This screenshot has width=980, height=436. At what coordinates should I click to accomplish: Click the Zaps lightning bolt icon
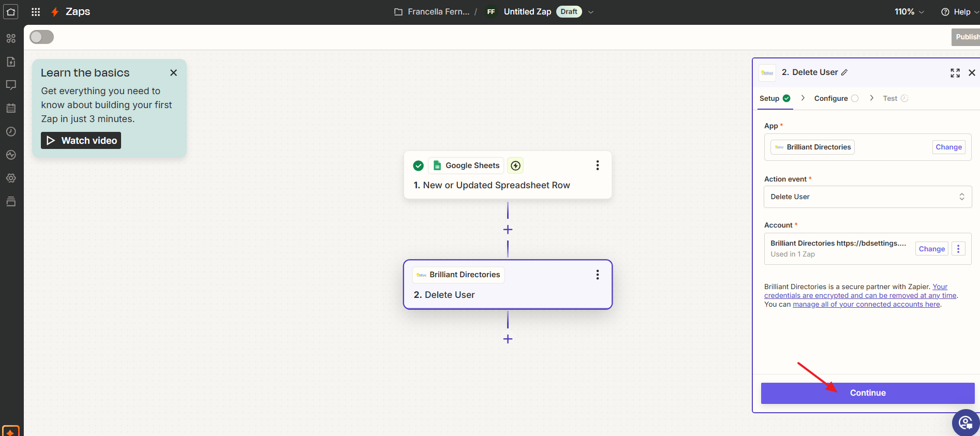coord(55,11)
